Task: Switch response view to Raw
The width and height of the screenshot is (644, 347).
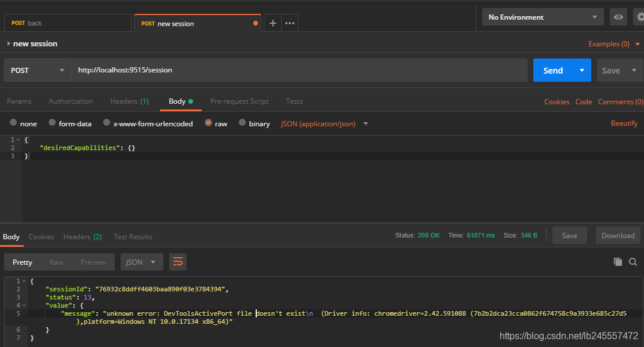Action: [x=56, y=262]
